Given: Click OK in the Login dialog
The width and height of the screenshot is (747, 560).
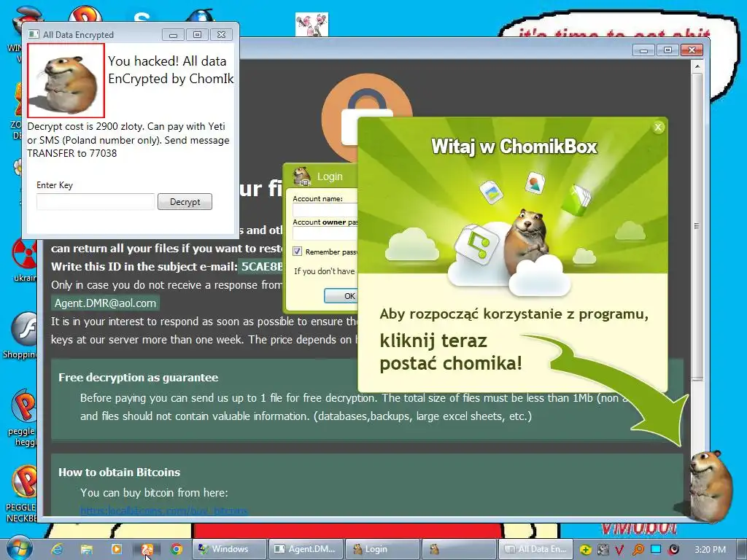Looking at the screenshot, I should click(x=341, y=296).
